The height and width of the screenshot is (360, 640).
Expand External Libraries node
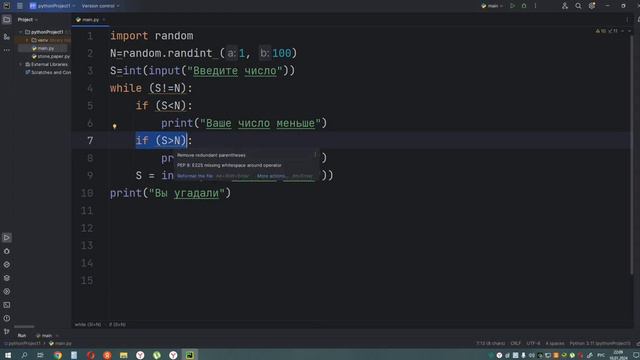click(x=20, y=64)
